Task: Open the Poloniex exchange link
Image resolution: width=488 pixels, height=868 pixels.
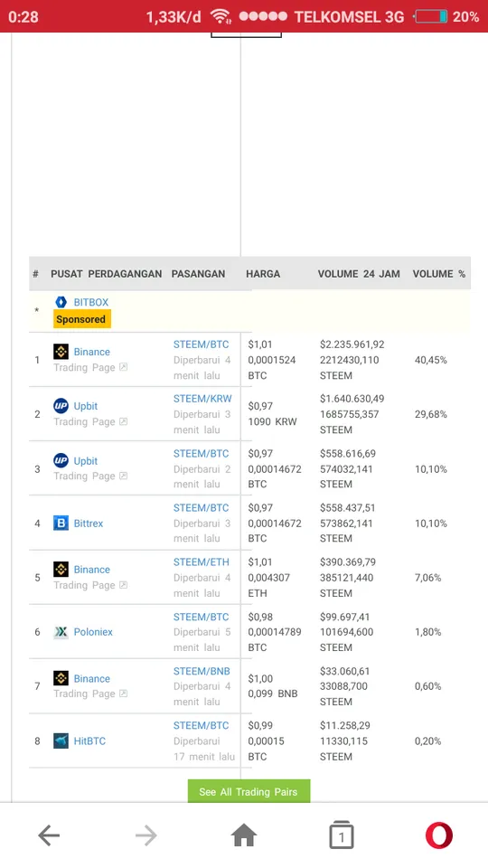Action: 93,632
